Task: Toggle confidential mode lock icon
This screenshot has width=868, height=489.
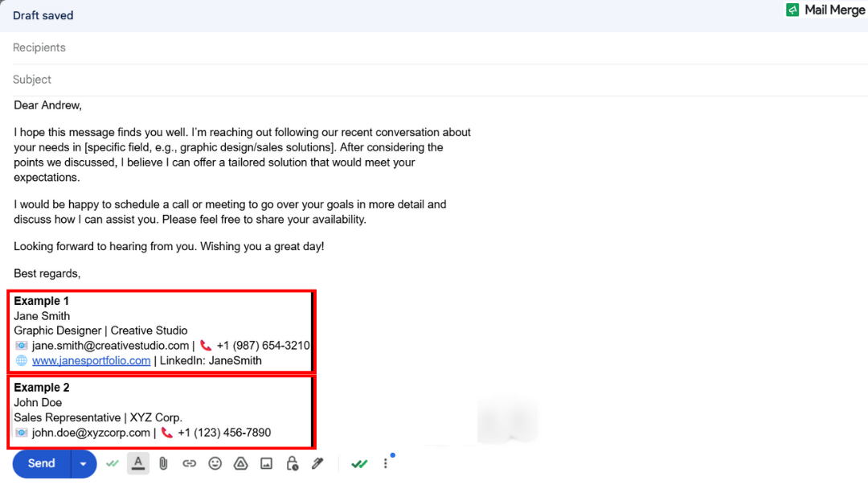Action: tap(293, 463)
